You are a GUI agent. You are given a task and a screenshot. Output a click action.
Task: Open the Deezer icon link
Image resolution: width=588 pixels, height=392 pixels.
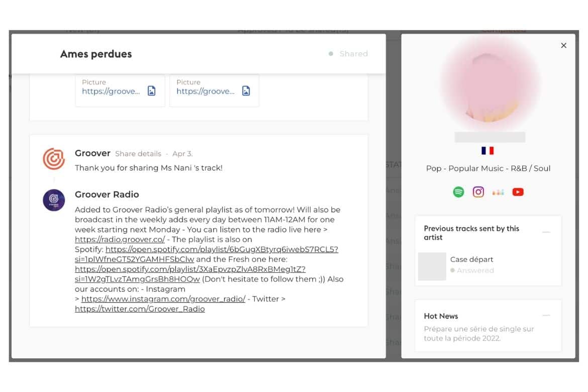[498, 192]
